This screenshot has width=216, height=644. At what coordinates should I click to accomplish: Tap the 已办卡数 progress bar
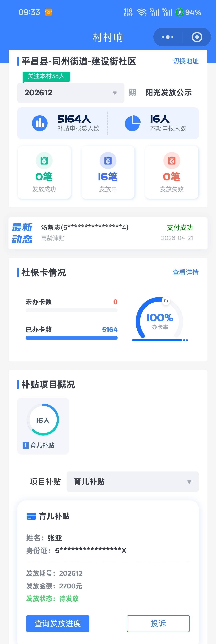(x=72, y=338)
